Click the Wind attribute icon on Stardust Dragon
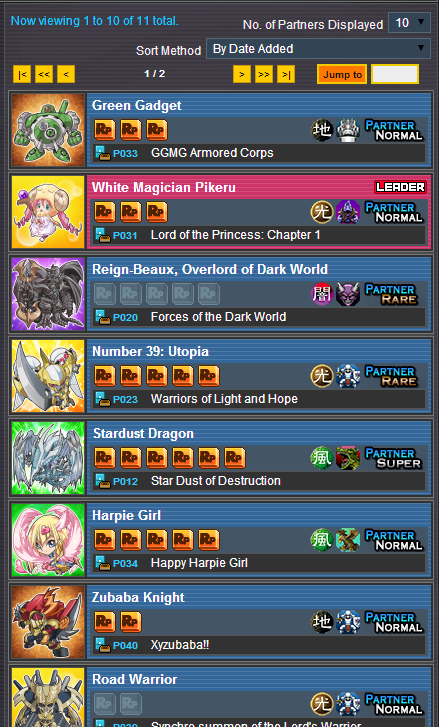This screenshot has height=727, width=439. pyautogui.click(x=322, y=458)
